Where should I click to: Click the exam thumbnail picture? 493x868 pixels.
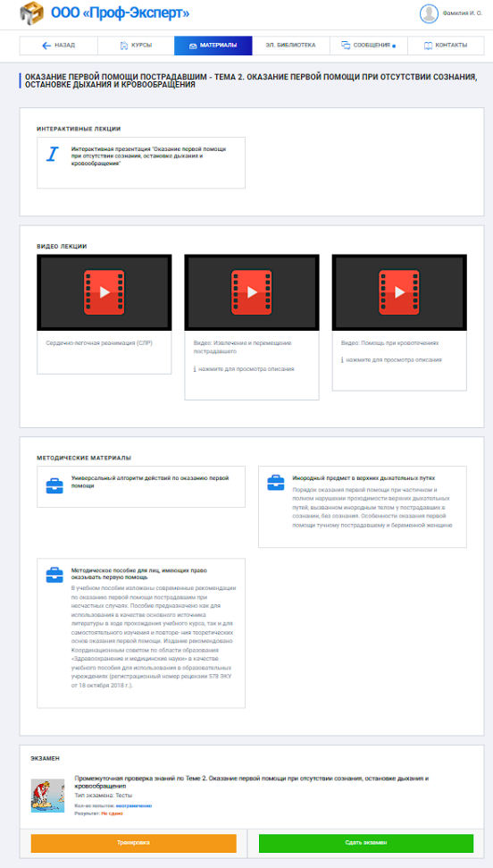pyautogui.click(x=43, y=795)
